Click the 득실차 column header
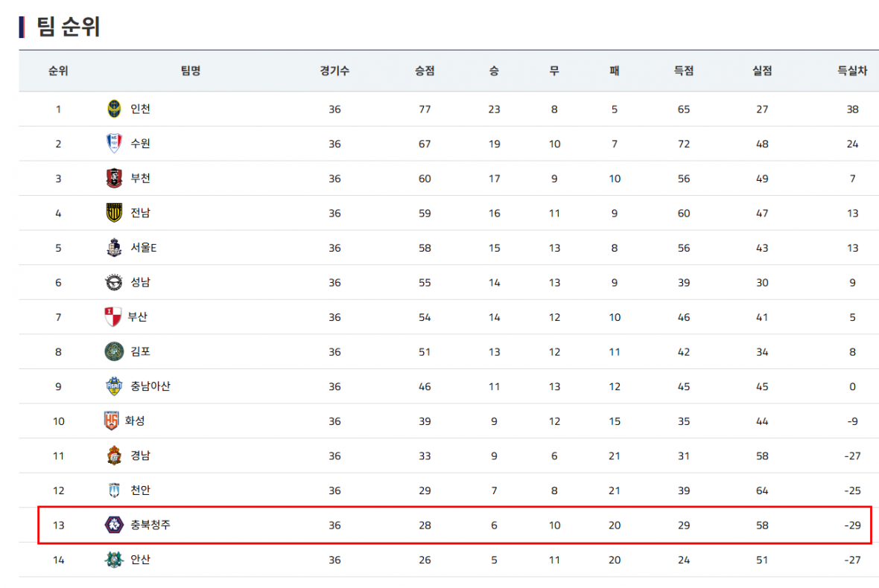The width and height of the screenshot is (879, 588). tap(852, 71)
